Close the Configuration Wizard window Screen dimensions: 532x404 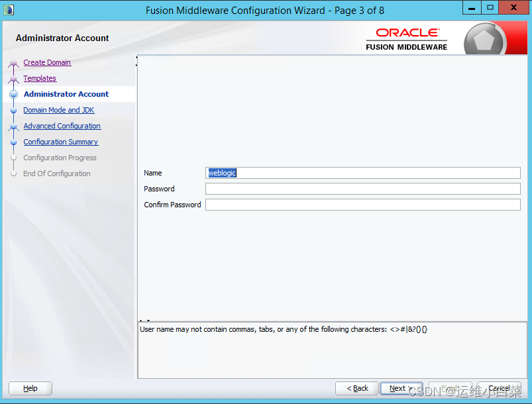(514, 7)
